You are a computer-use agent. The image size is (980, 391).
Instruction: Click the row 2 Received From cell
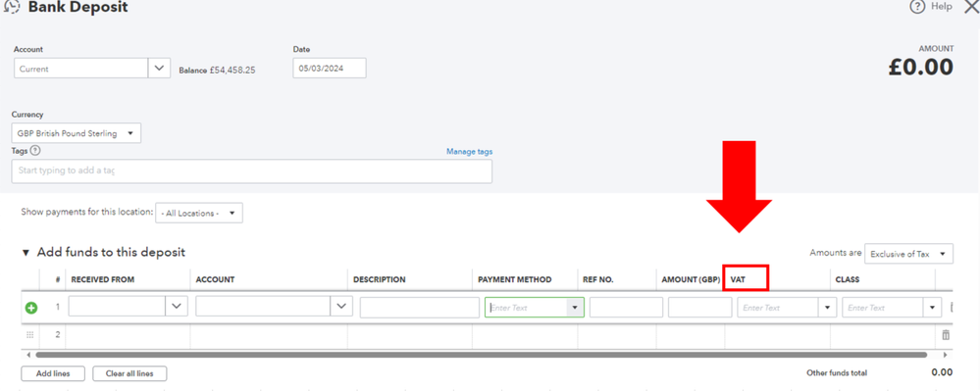tap(128, 335)
